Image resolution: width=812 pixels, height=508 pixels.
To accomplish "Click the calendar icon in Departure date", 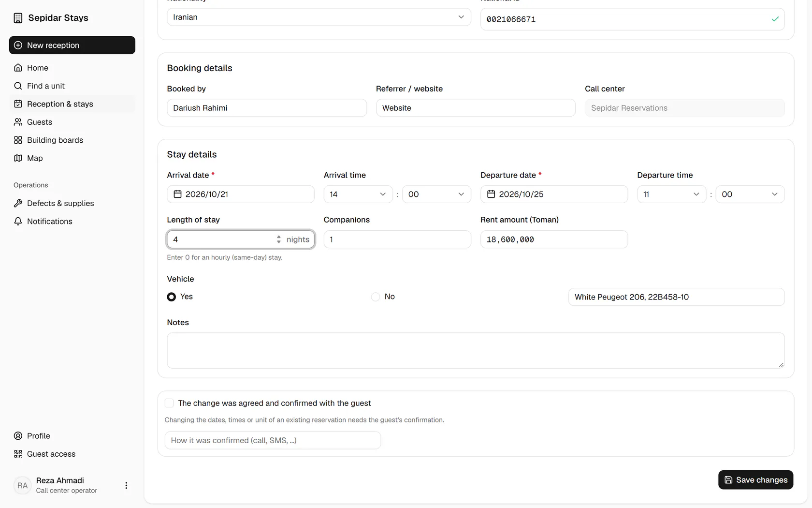I will click(491, 194).
